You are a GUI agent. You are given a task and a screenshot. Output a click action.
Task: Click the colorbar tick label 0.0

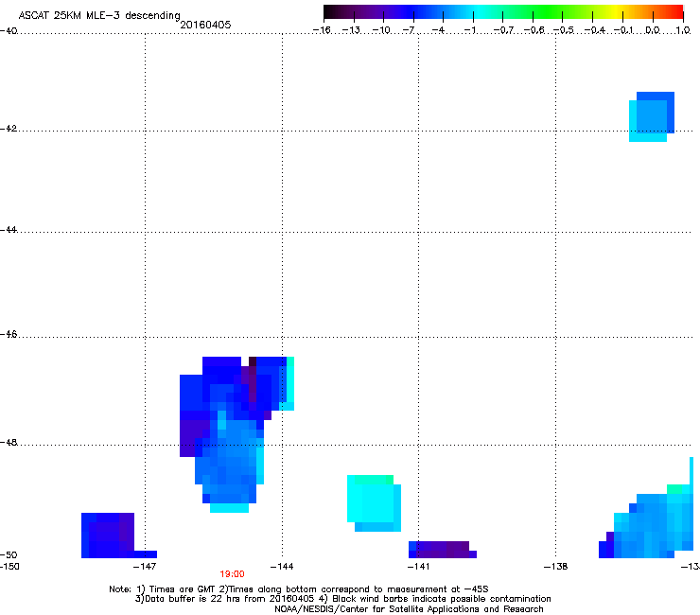point(653,30)
